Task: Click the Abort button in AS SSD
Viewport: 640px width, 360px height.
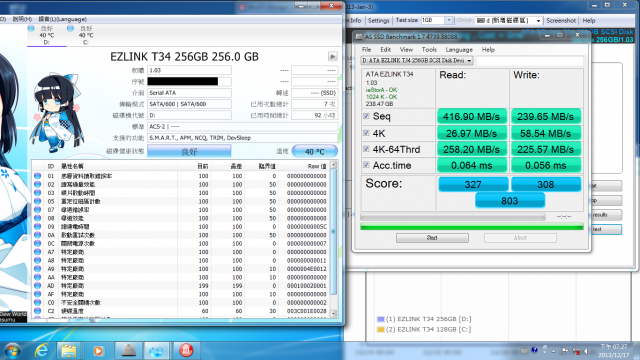Action: click(x=520, y=238)
